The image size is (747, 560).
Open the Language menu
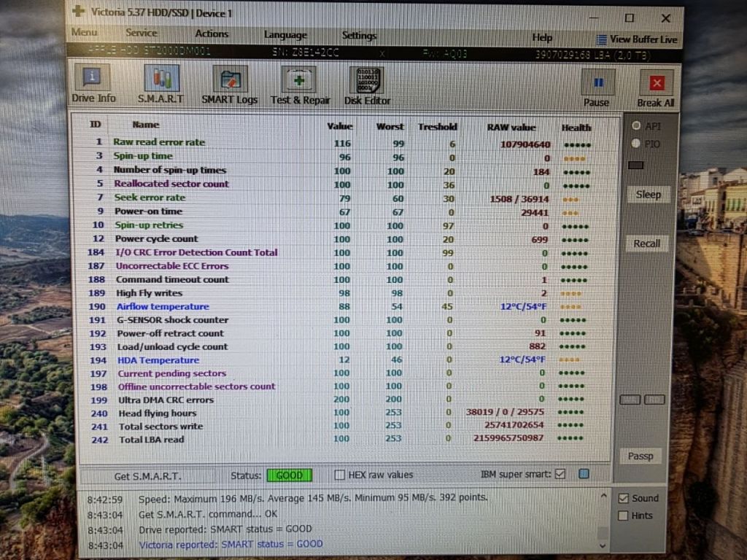[x=285, y=35]
